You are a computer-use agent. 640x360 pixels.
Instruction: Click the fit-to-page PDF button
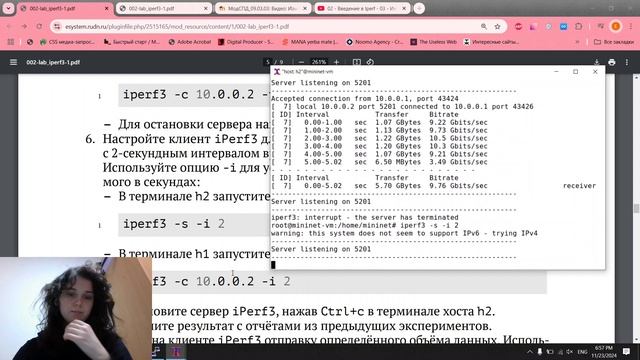point(357,62)
